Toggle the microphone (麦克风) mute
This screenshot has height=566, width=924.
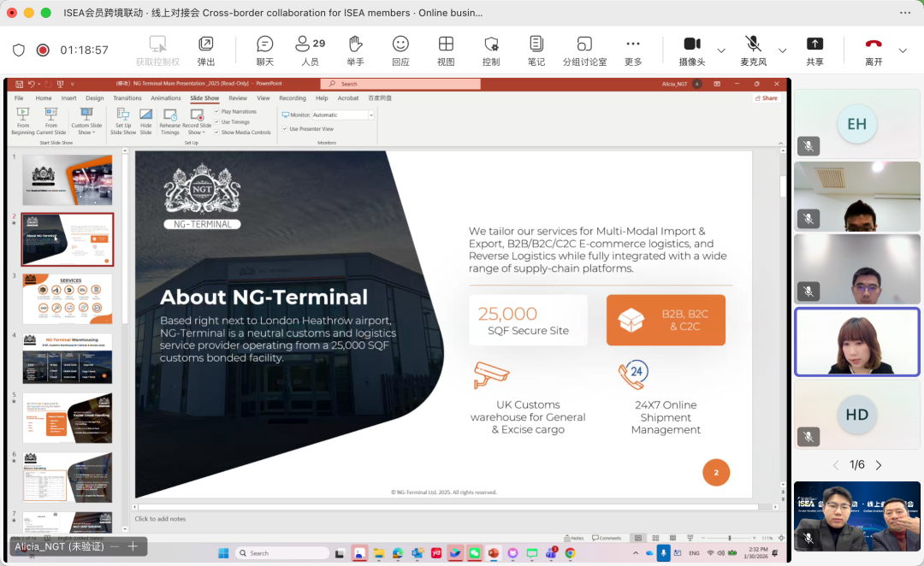pos(753,50)
